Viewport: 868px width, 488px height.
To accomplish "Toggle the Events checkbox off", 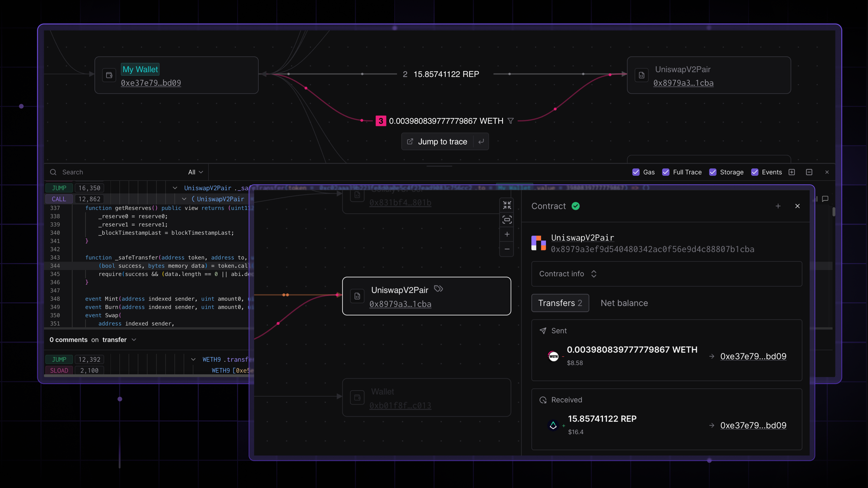I will (756, 172).
